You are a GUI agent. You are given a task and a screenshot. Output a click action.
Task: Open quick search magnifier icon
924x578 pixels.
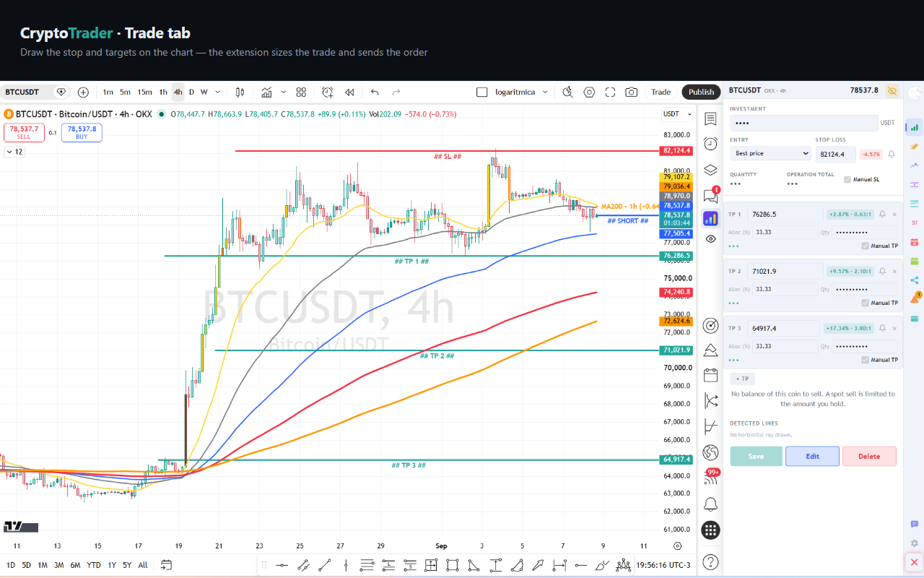[568, 92]
